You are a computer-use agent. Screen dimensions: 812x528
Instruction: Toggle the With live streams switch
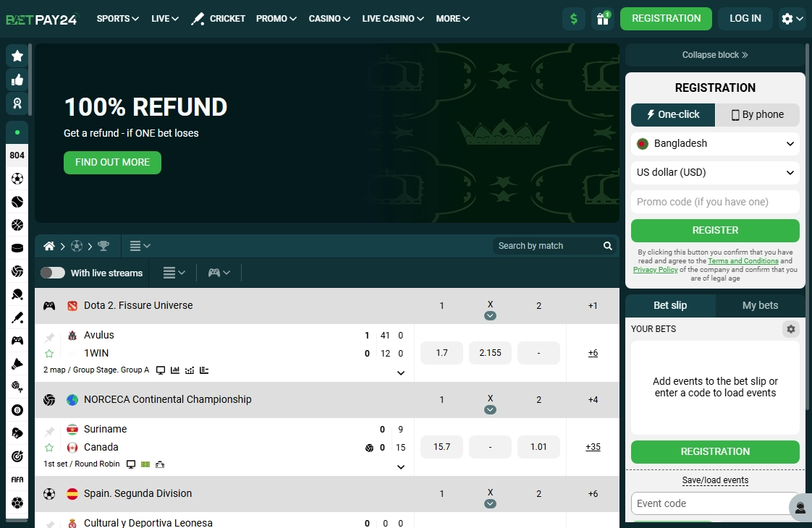click(x=53, y=273)
